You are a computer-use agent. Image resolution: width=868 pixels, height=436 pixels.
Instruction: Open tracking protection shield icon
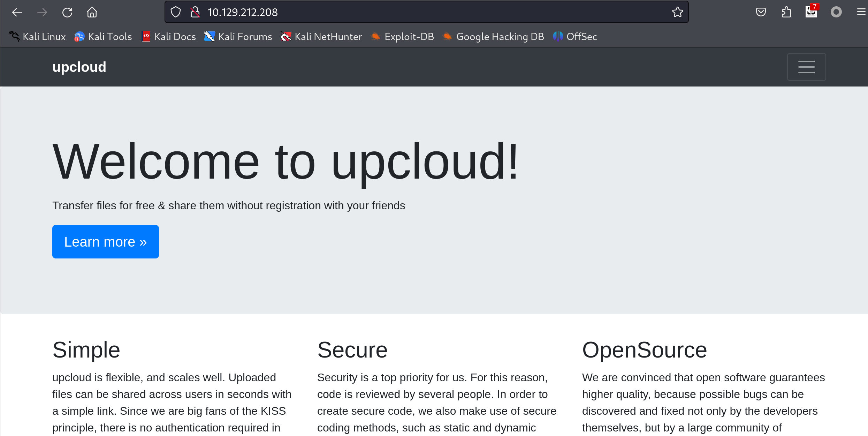point(176,12)
